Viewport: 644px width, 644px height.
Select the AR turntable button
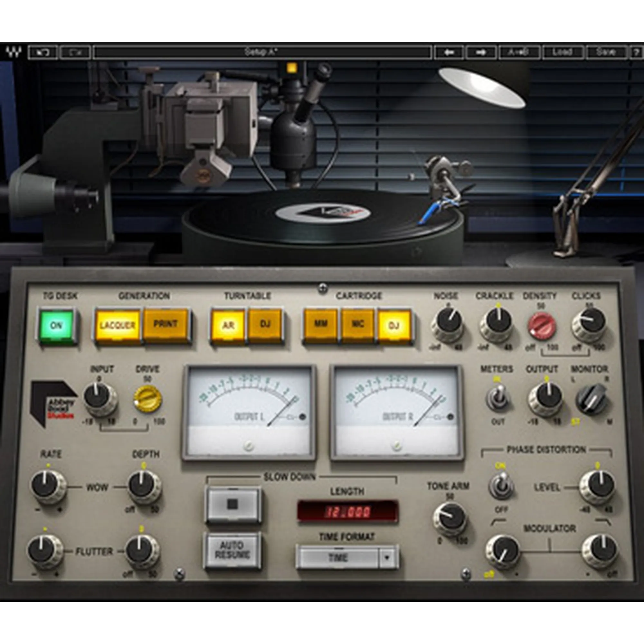tap(228, 325)
